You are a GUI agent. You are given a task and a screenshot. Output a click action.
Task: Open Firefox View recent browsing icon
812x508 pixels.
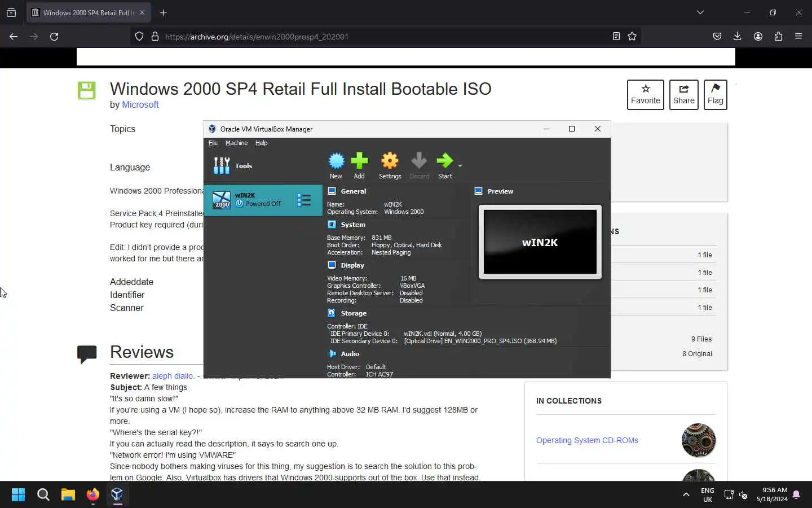pos(11,12)
